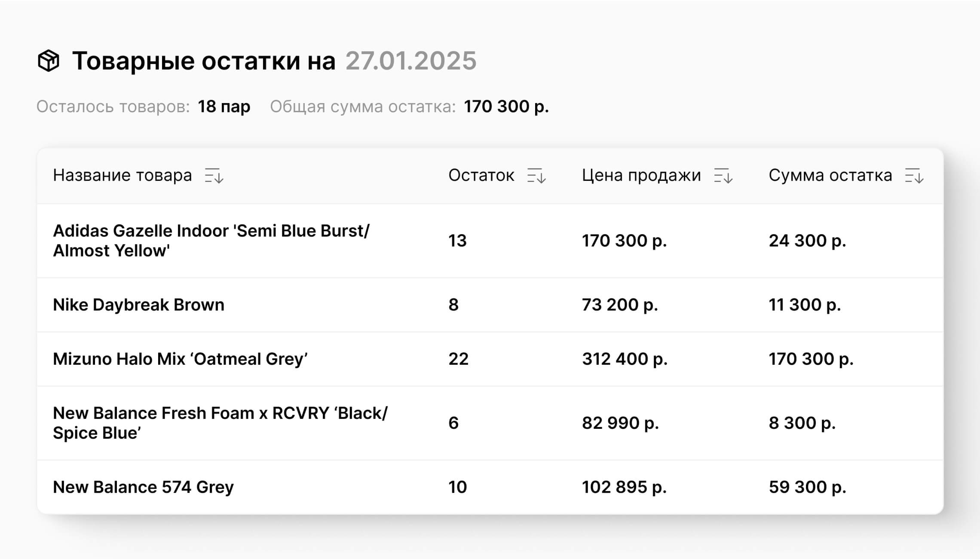Select New Balance 574 Grey product name
This screenshot has height=559, width=980.
coord(143,487)
